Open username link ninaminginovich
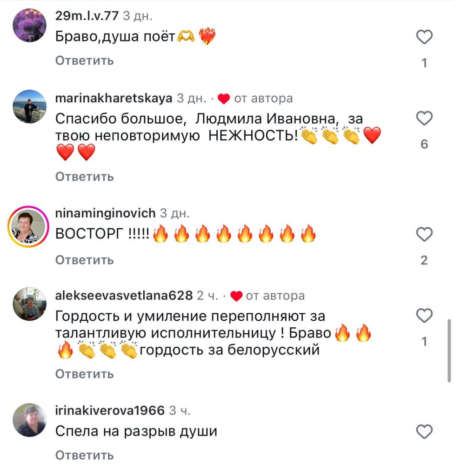The width and height of the screenshot is (454, 476). pos(105,213)
